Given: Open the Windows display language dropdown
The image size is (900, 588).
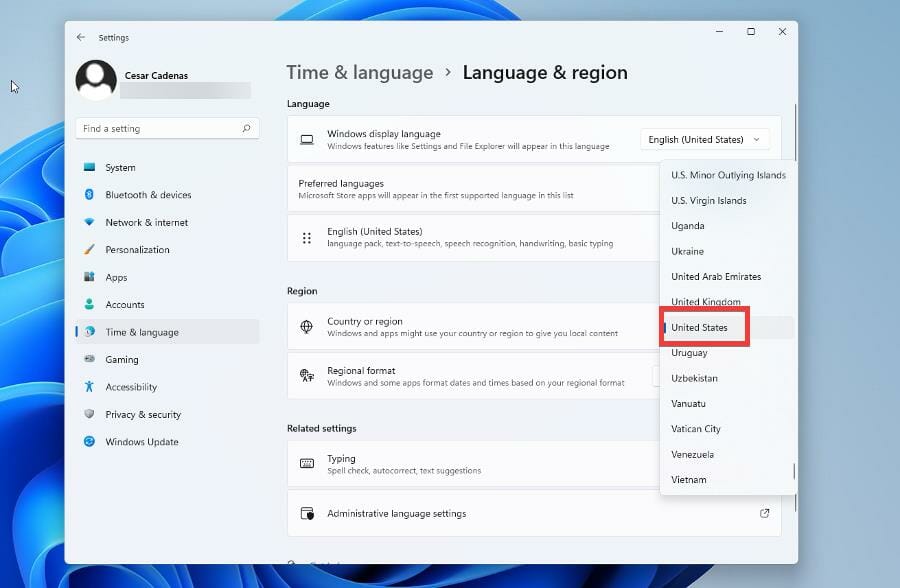Looking at the screenshot, I should 704,140.
